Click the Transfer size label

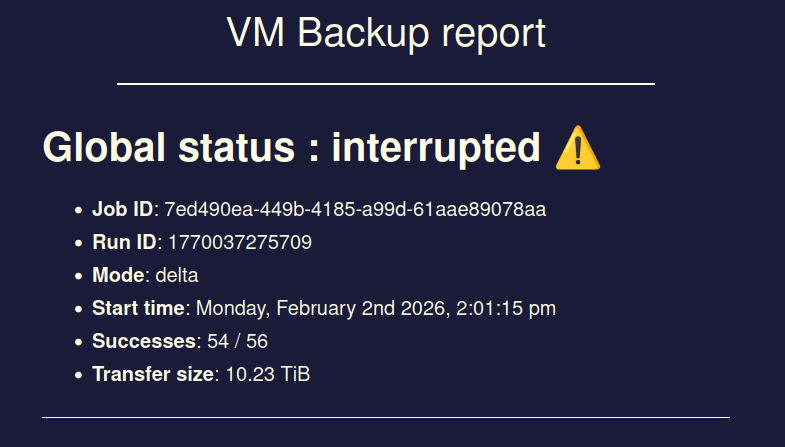tap(153, 374)
